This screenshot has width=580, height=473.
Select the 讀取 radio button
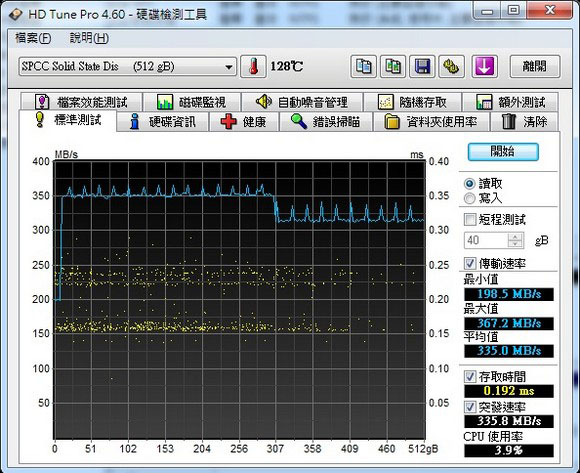coord(469,183)
